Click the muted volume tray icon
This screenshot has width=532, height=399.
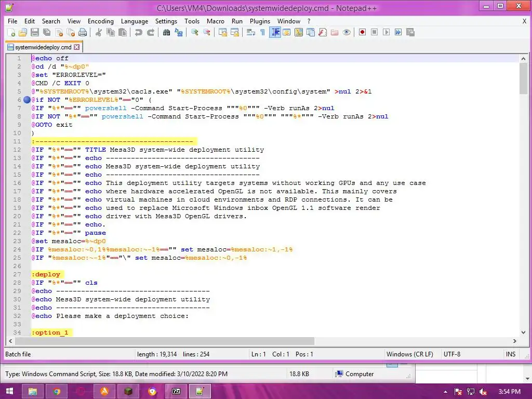point(483,392)
